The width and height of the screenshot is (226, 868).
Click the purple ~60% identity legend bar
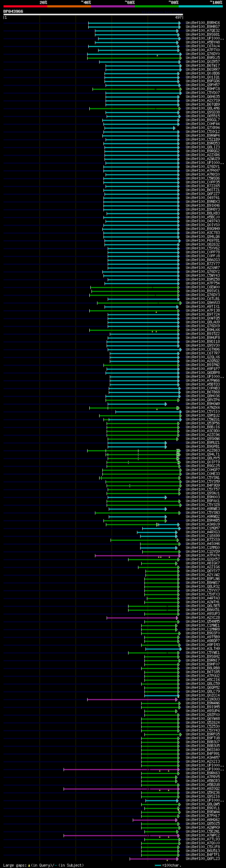[113, 6]
